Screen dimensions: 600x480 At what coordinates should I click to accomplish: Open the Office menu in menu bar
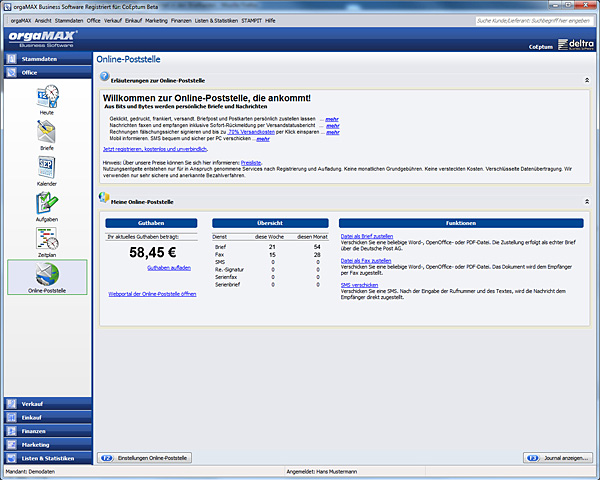tap(93, 21)
